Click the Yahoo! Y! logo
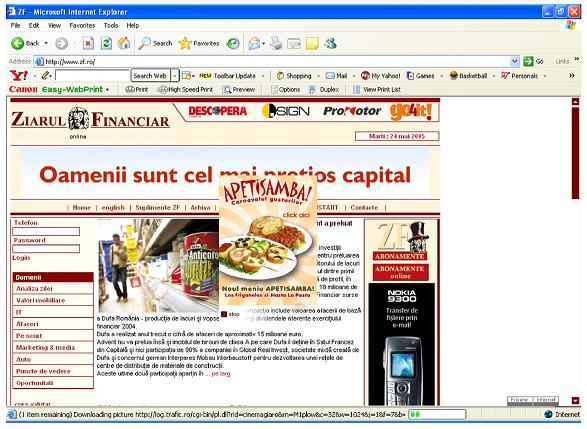Screen dimensions: 587x429 (19, 76)
